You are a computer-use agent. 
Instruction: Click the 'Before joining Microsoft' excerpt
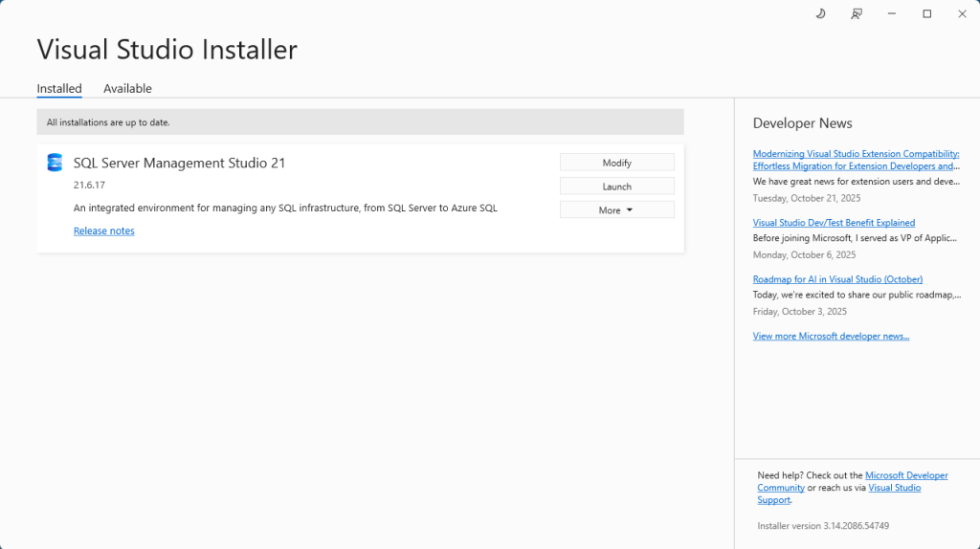point(855,238)
